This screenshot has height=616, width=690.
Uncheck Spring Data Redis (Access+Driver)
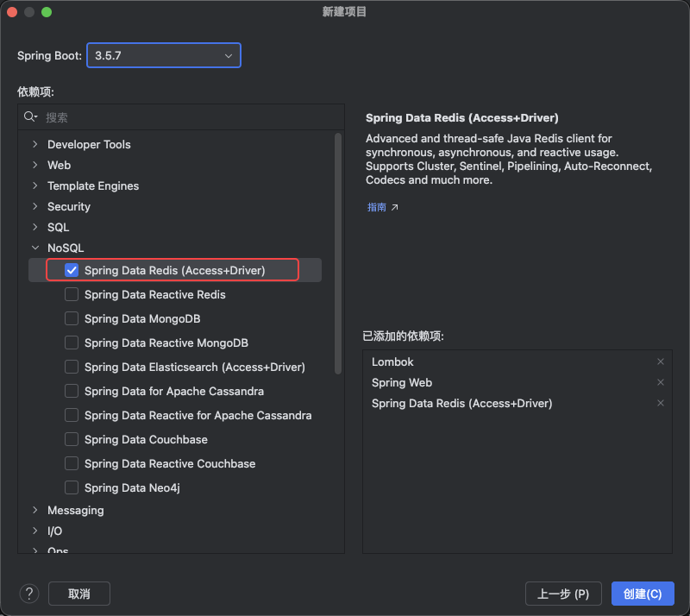tap(72, 270)
